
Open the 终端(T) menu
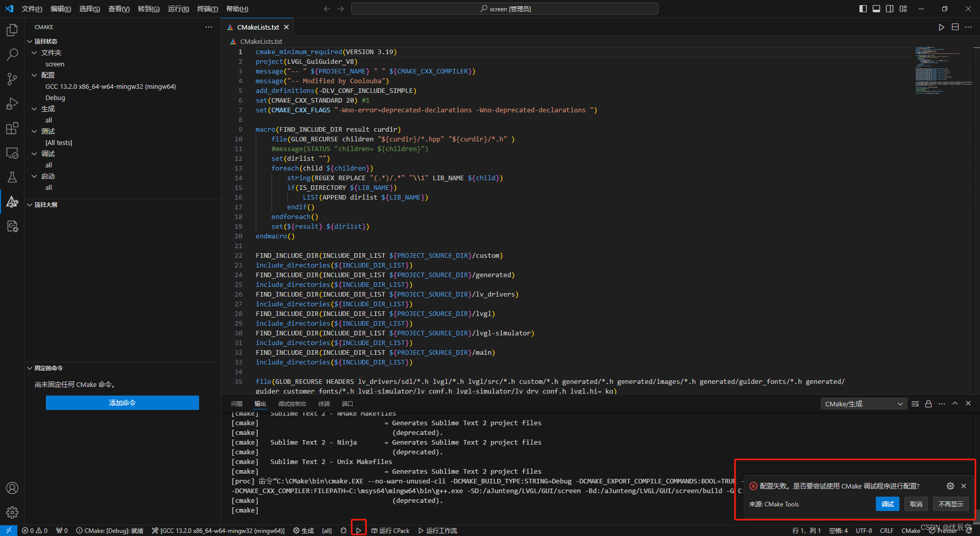[208, 9]
